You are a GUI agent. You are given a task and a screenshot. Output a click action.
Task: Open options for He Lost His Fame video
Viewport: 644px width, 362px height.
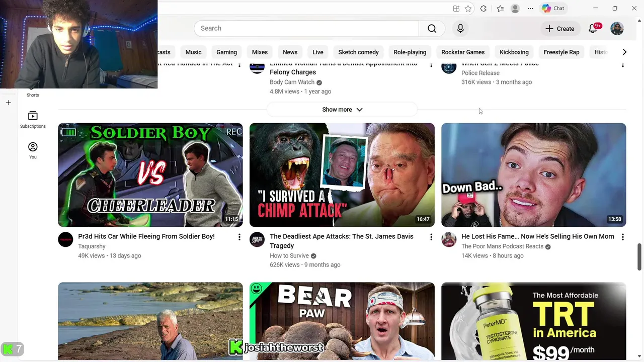click(623, 237)
